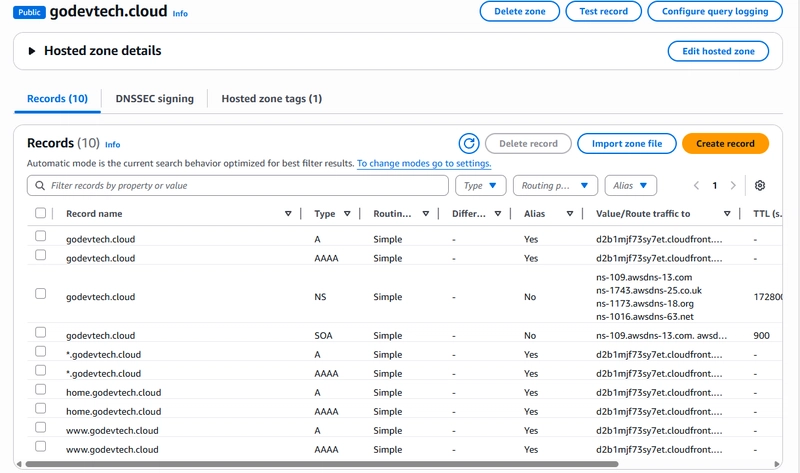This screenshot has width=800, height=473.
Task: Click SOA type cell
Action: (323, 335)
